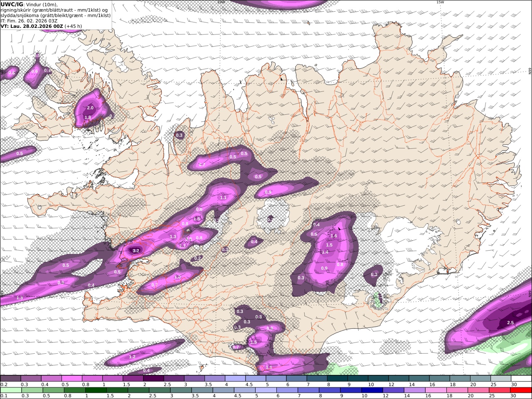532x399 pixels.
Task: Click the light periwinkle 4–4.5 snow legend swatch
Action: [235, 379]
